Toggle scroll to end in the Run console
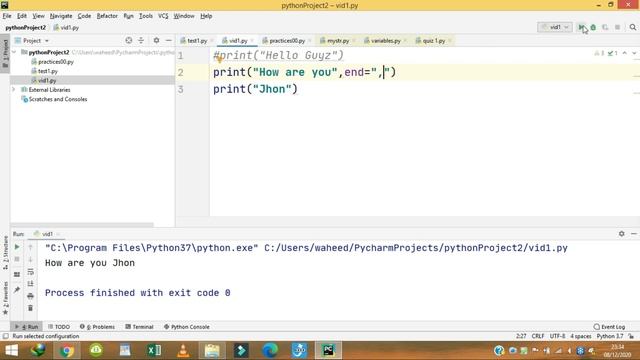The width and height of the screenshot is (640, 360). point(30,284)
